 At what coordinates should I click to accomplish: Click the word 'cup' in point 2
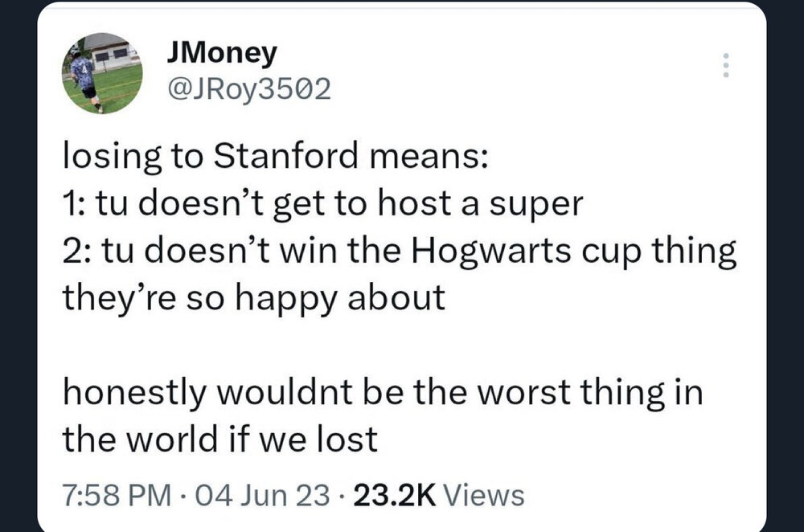click(x=625, y=251)
